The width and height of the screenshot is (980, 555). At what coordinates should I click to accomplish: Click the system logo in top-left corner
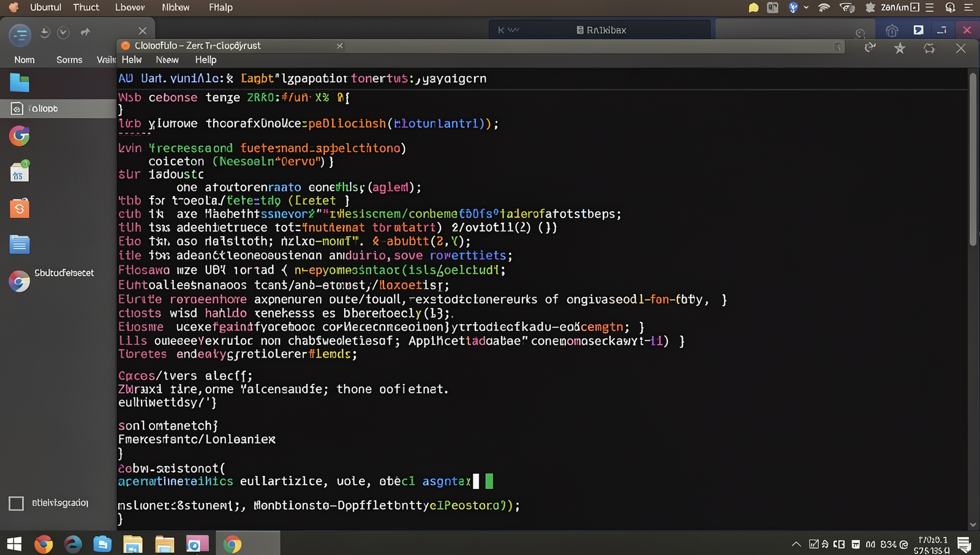pyautogui.click(x=13, y=7)
